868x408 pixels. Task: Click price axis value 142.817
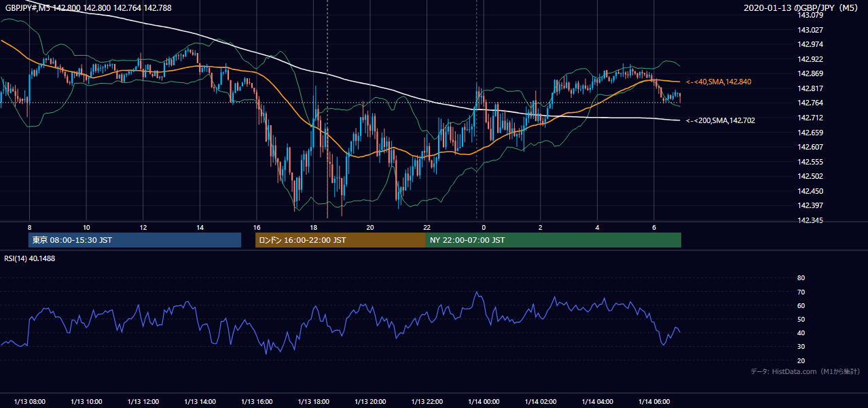[810, 88]
